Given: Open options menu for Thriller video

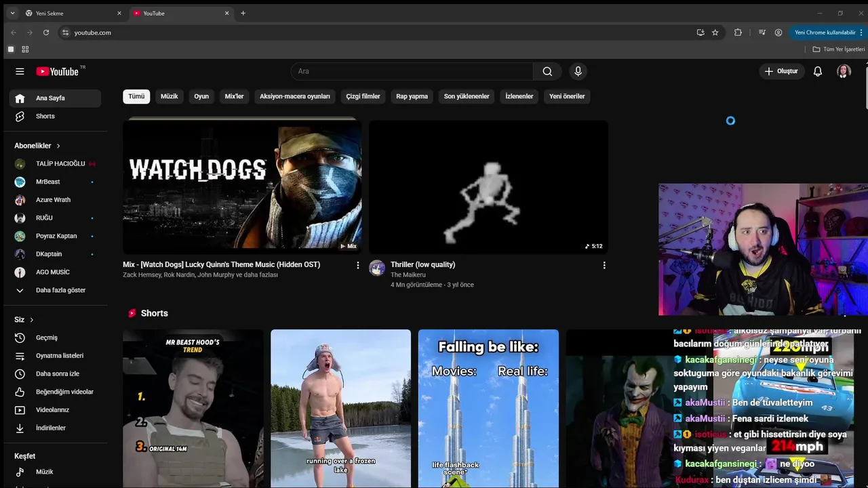Looking at the screenshot, I should tap(604, 266).
